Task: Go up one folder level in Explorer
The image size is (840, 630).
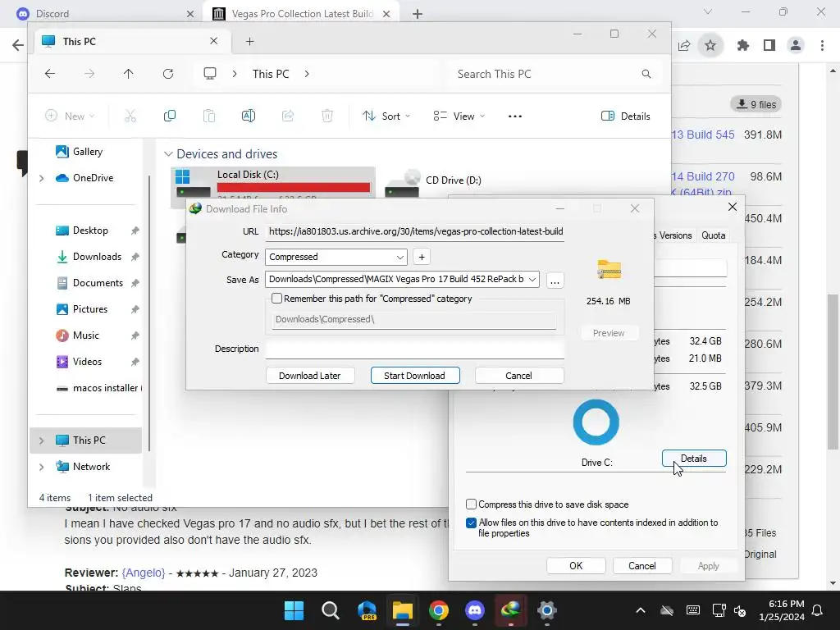Action: (129, 74)
